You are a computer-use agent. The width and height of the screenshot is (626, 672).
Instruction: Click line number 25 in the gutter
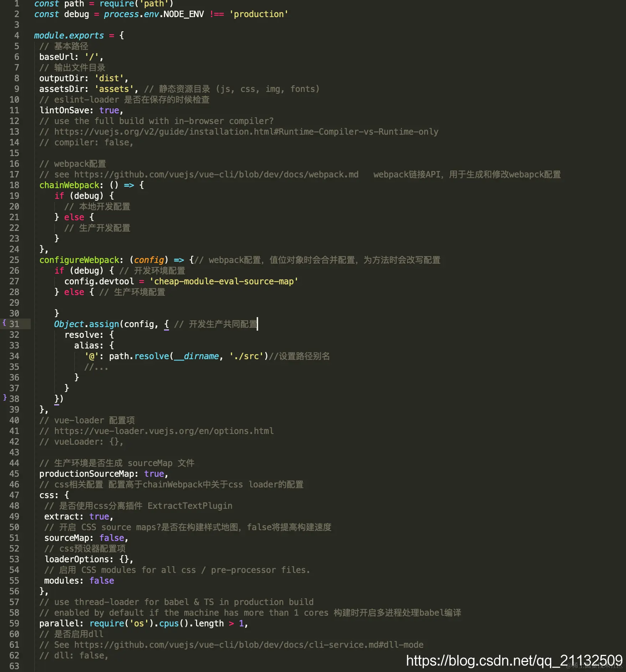[14, 260]
